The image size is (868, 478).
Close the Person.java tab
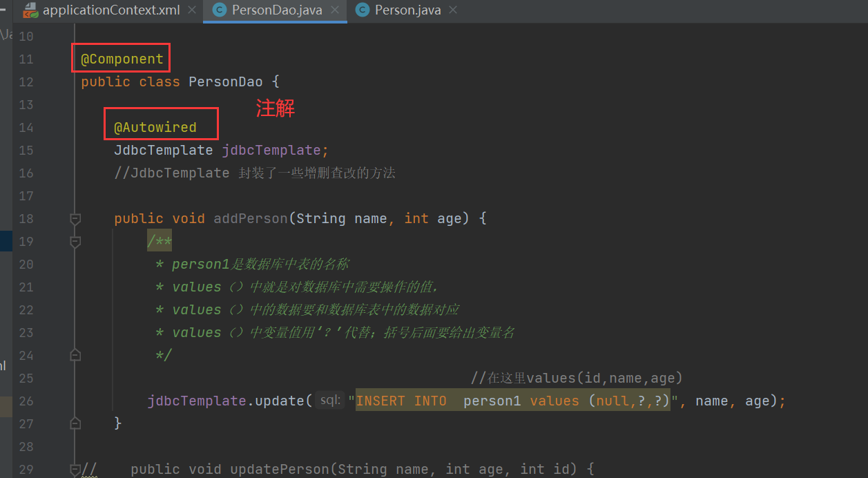coord(452,10)
